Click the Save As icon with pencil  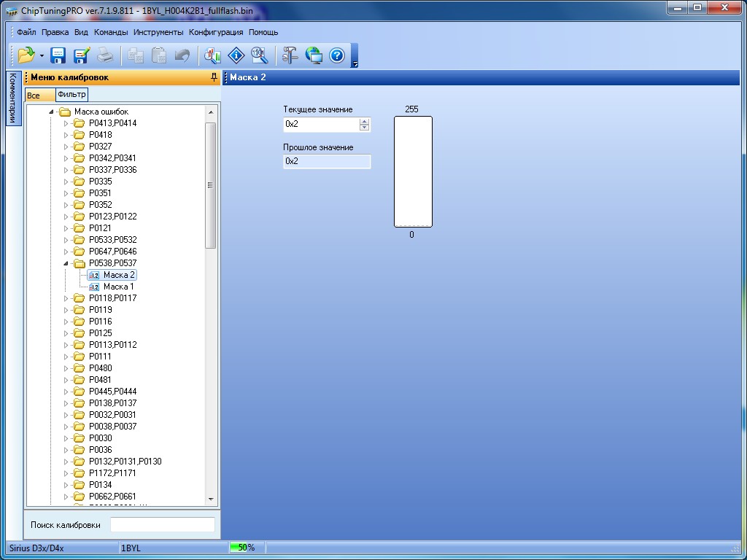[x=81, y=55]
